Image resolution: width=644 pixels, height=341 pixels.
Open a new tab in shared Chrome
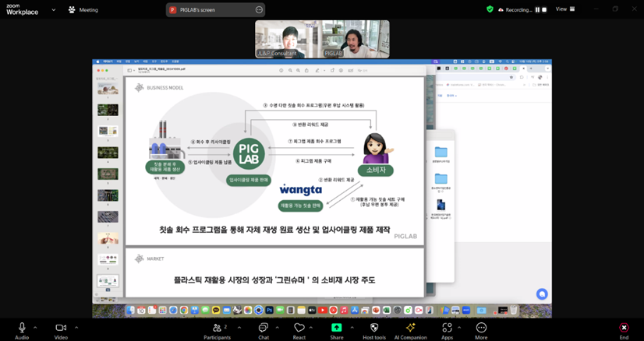click(x=531, y=68)
